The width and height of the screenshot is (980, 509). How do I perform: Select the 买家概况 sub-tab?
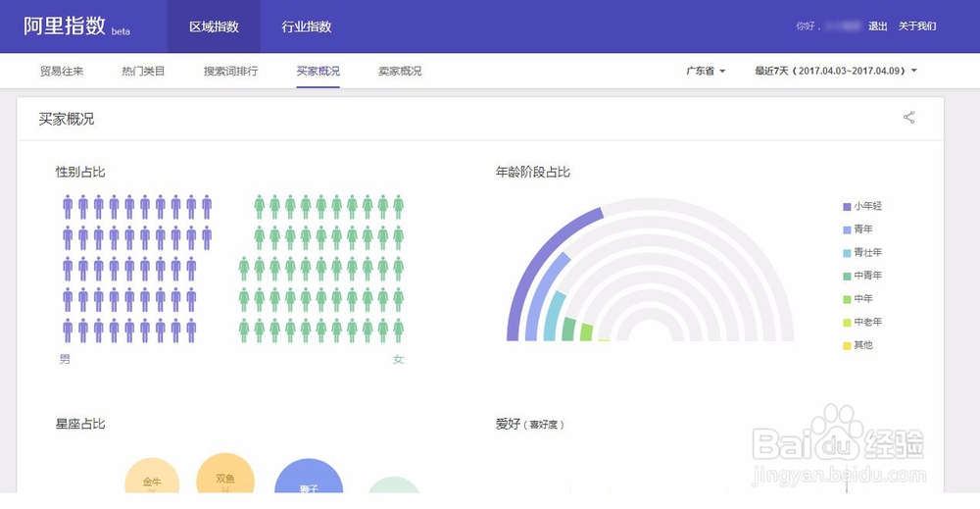[x=318, y=71]
